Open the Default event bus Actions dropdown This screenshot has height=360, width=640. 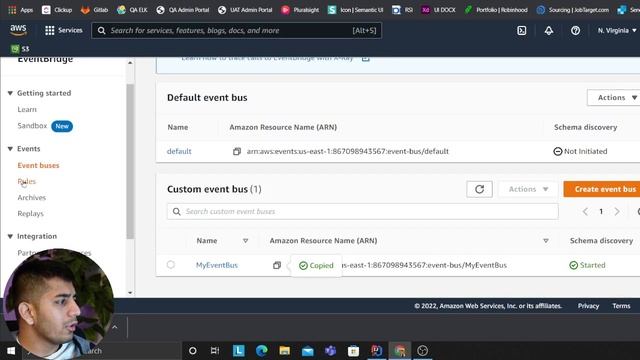pos(613,98)
